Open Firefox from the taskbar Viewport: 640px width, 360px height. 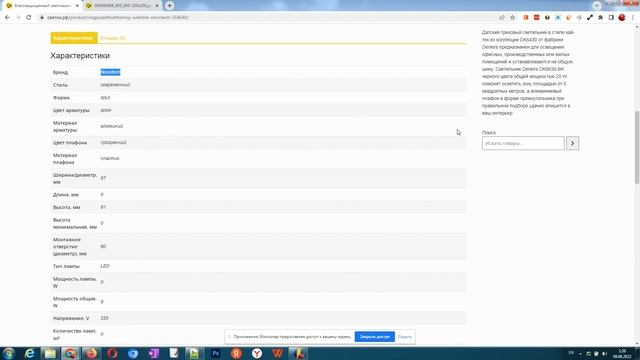91,353
